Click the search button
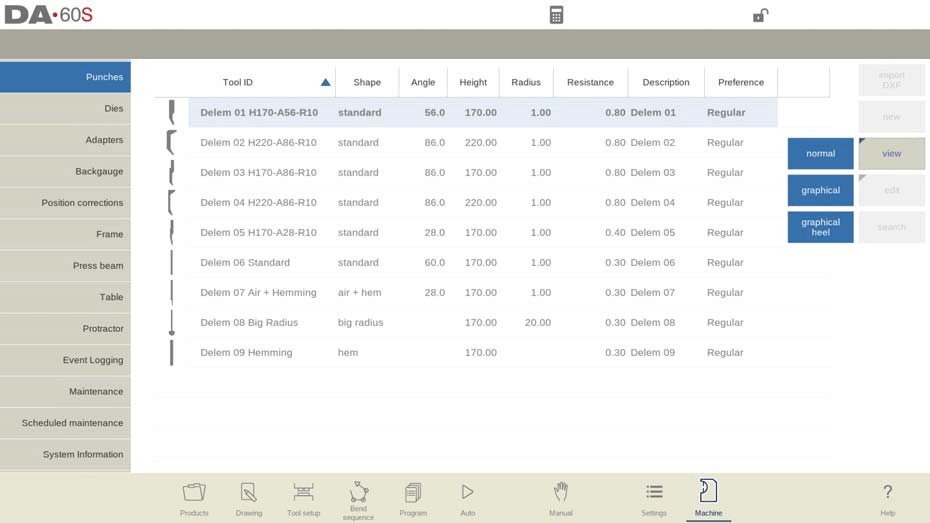The image size is (930, 523). [891, 227]
